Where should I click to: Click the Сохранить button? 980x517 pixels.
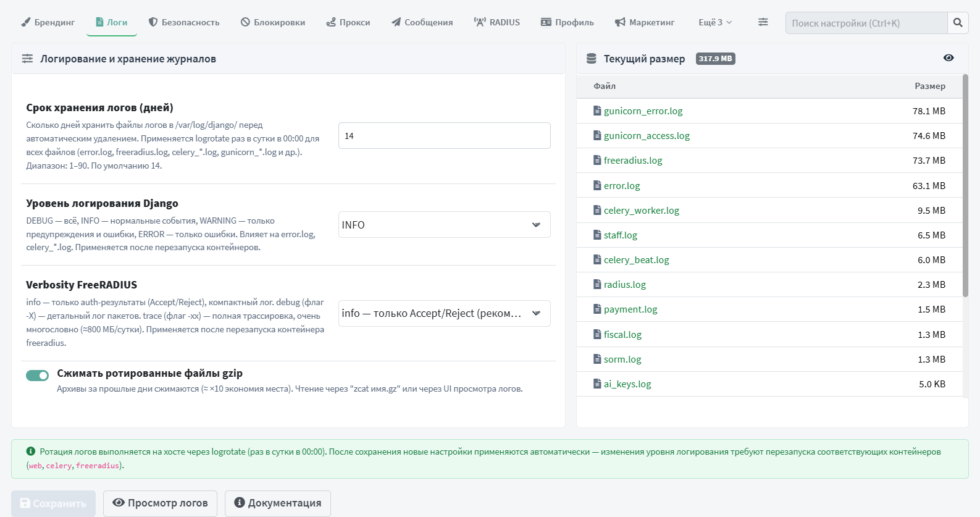[53, 503]
